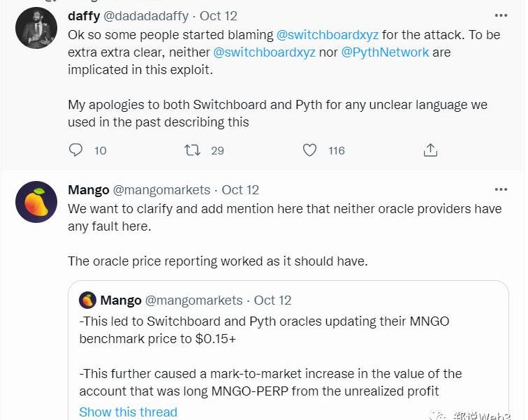
Task: Click the reply icon on daffy's tweet
Action: pos(77,150)
